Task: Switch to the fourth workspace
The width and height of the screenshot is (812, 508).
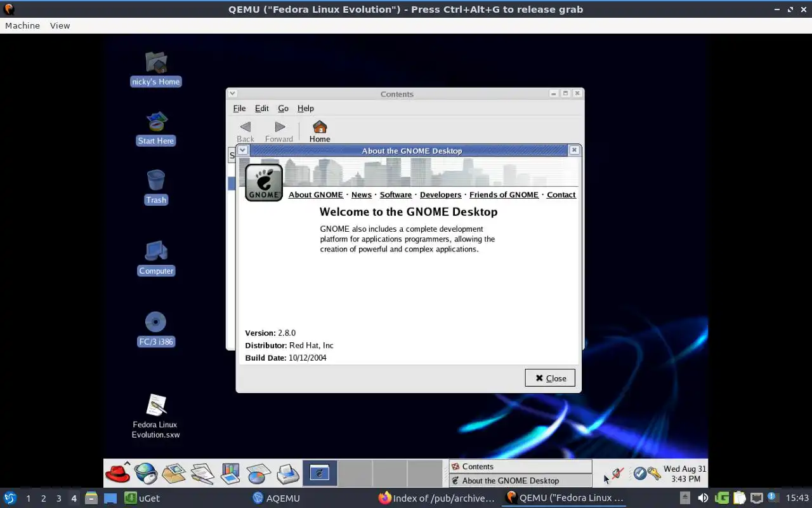Action: click(424, 473)
